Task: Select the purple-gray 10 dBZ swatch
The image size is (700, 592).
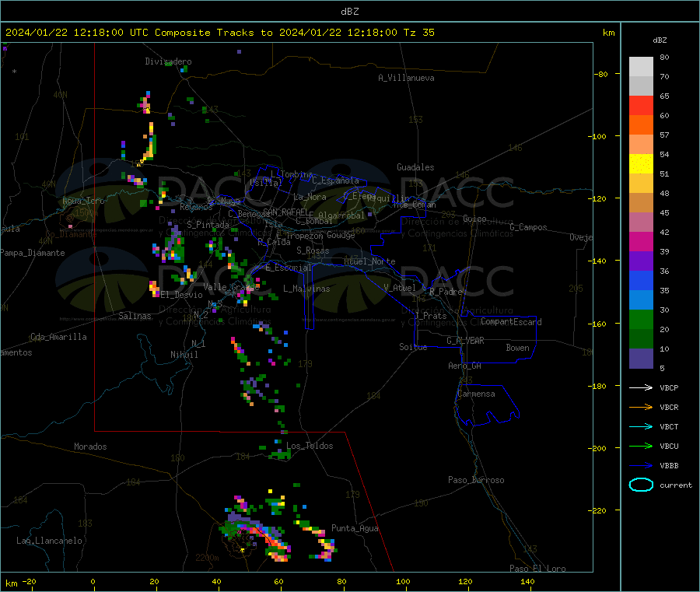Action: coord(641,359)
